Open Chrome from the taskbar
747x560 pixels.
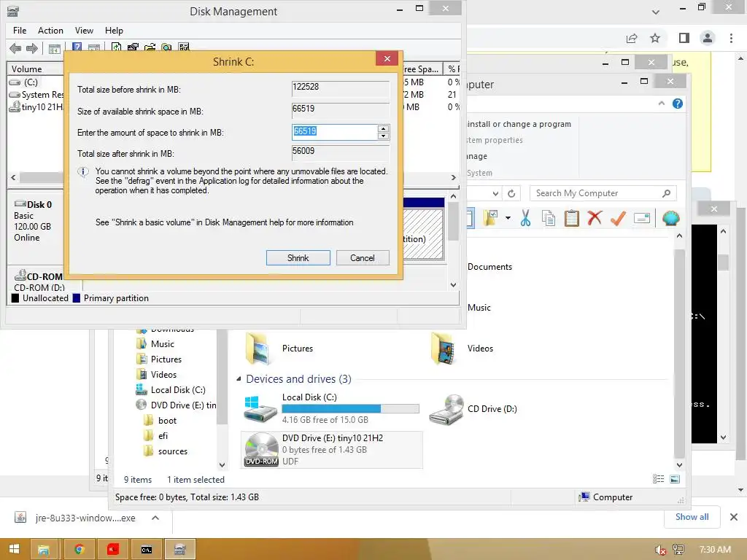tap(79, 550)
